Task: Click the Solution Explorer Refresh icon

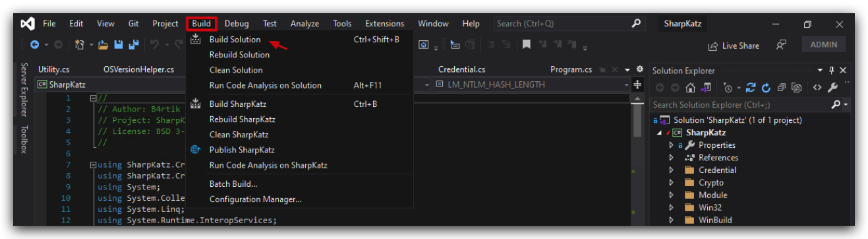Action: click(766, 87)
